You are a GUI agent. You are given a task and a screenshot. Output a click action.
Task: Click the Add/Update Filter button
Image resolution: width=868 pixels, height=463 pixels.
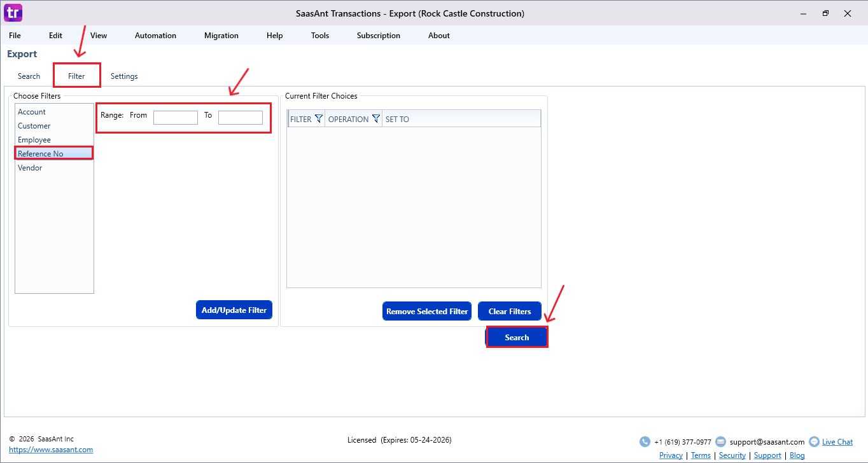tap(234, 310)
